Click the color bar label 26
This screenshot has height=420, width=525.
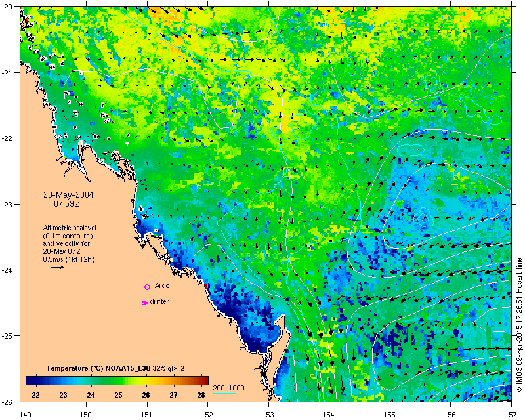coord(146,395)
